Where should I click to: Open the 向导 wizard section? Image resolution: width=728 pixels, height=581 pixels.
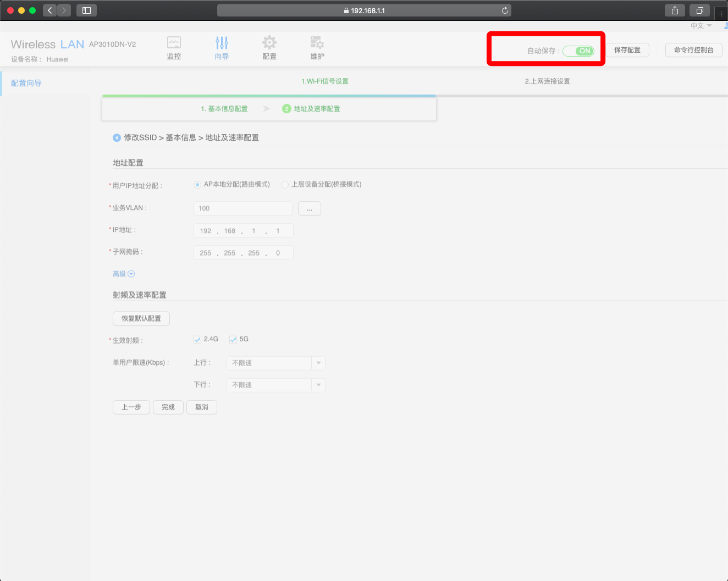tap(222, 48)
